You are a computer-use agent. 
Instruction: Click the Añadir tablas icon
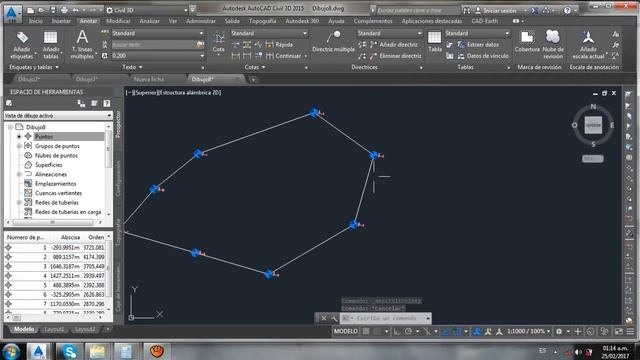51,38
